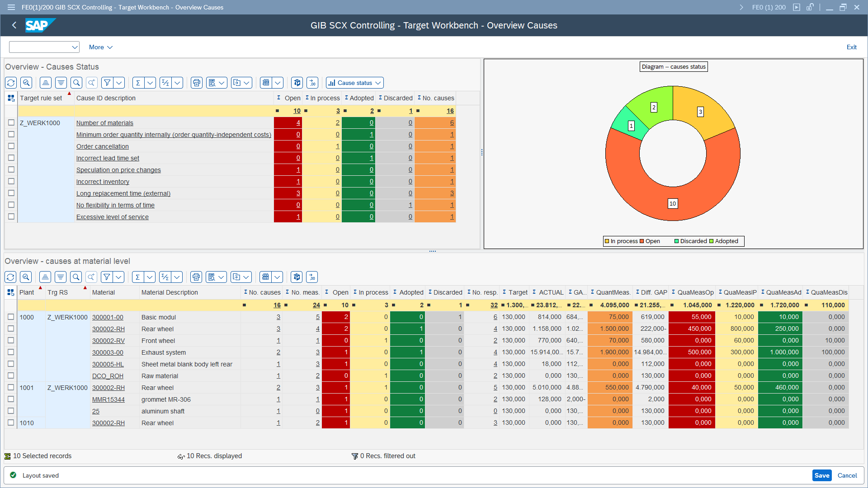Set filter in Causes Status toolbar
This screenshot has height=488, width=868.
[107, 83]
